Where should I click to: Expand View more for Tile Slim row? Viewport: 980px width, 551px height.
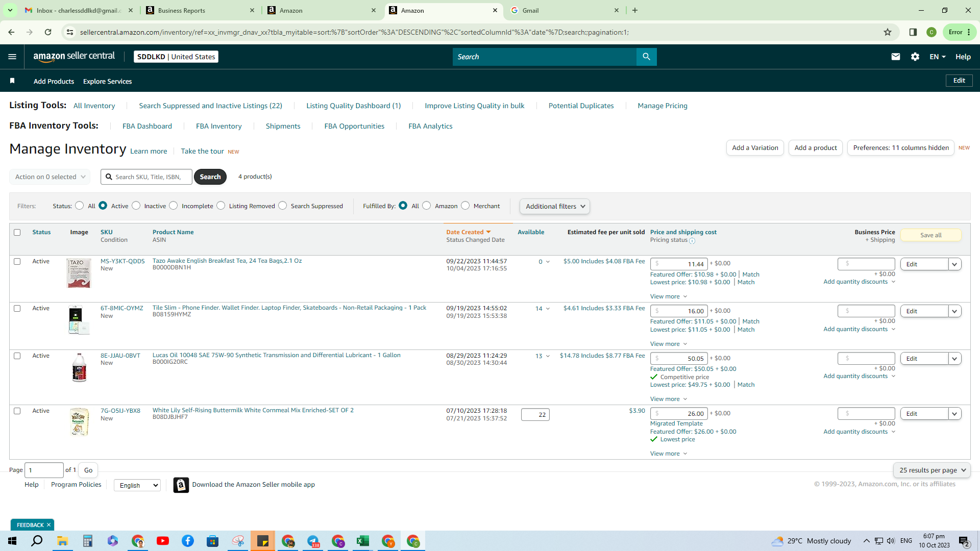pyautogui.click(x=669, y=344)
